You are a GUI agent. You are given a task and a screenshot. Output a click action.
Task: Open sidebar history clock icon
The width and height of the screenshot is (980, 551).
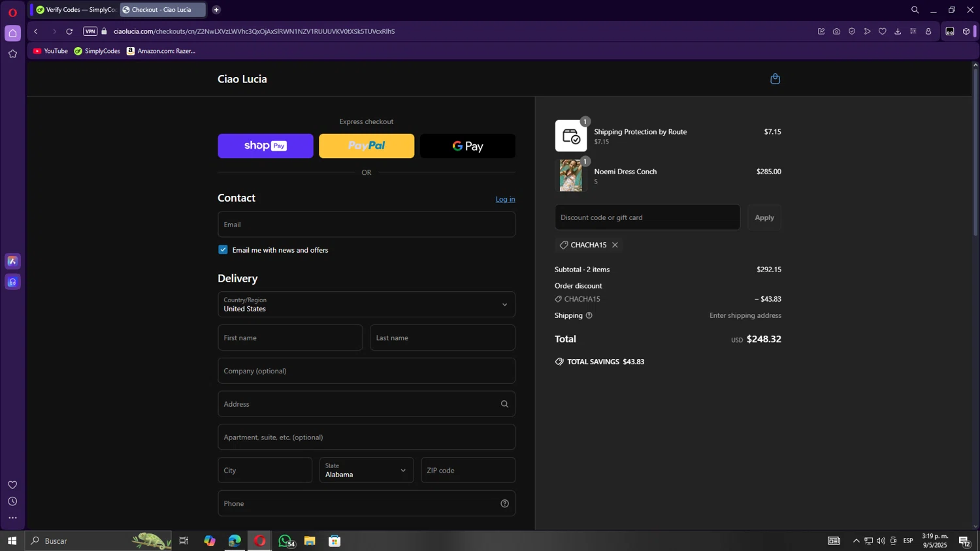(12, 501)
